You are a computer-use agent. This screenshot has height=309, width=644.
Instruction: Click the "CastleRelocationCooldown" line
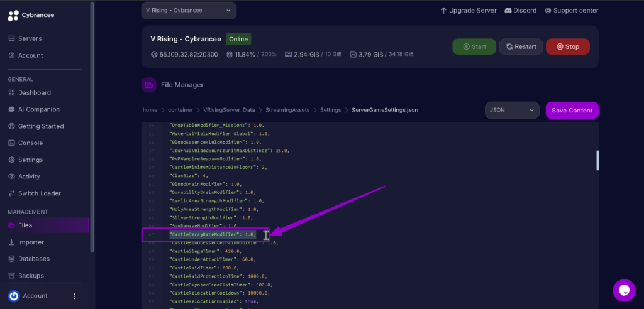[x=219, y=293]
